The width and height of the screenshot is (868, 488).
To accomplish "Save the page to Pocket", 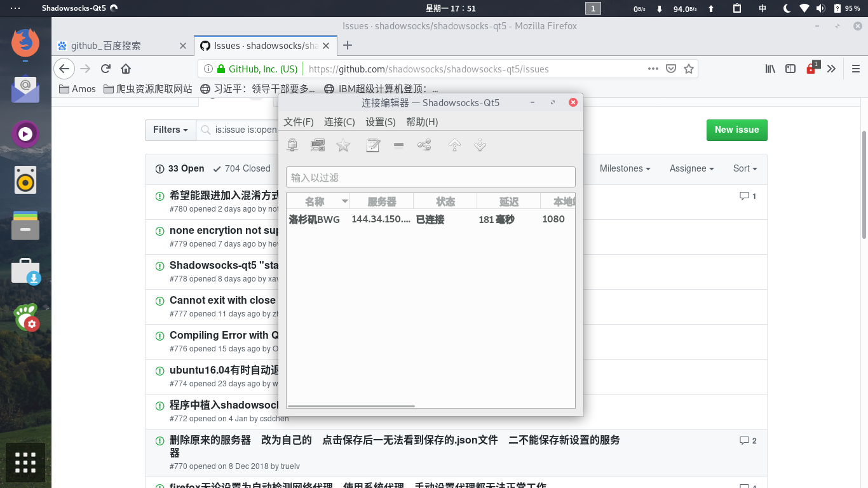I will 671,69.
